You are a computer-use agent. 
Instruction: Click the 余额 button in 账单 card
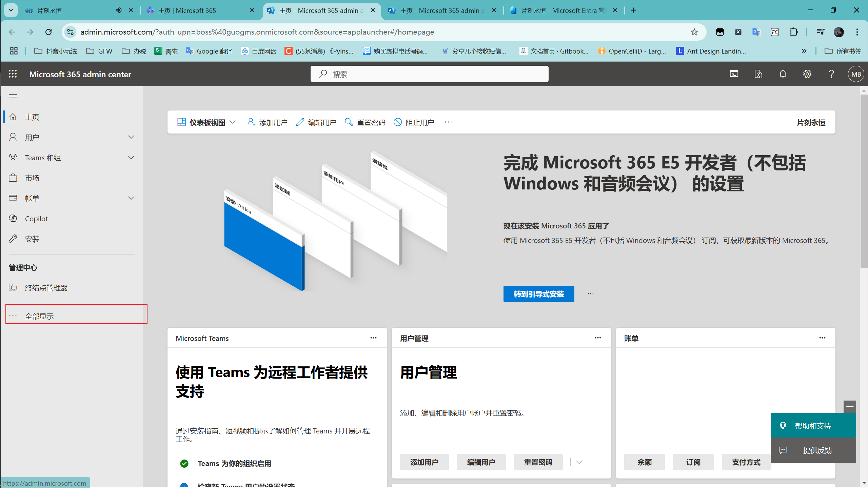pyautogui.click(x=644, y=462)
